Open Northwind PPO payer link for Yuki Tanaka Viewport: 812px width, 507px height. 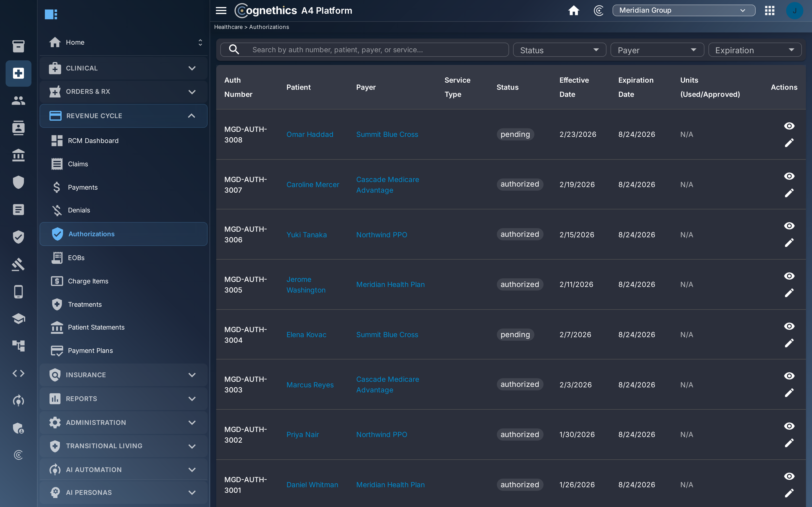381,235
